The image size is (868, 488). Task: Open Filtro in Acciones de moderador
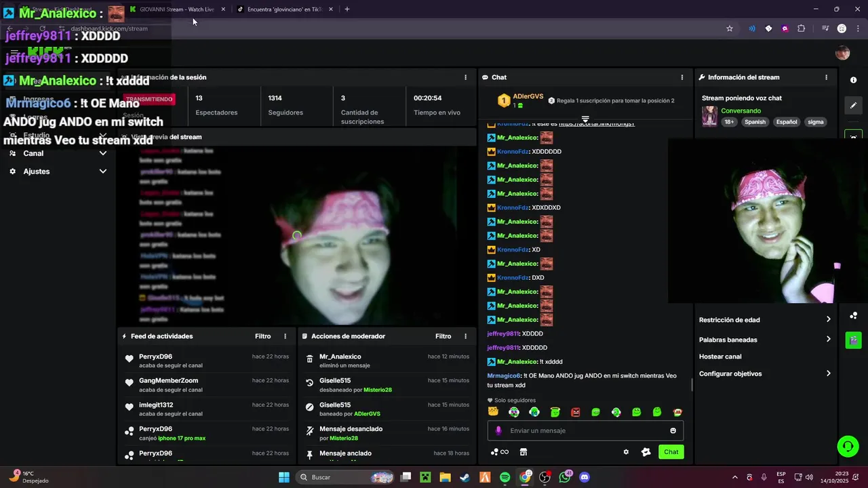point(443,336)
